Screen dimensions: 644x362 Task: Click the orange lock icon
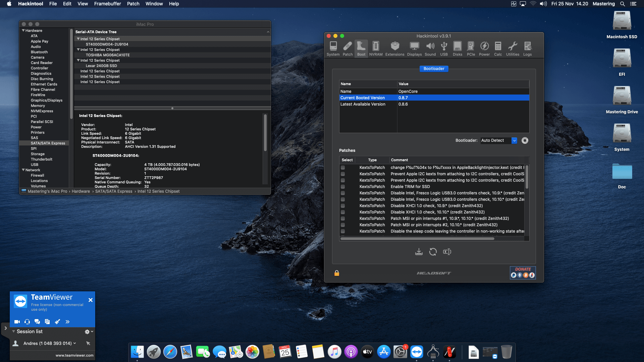tap(337, 273)
